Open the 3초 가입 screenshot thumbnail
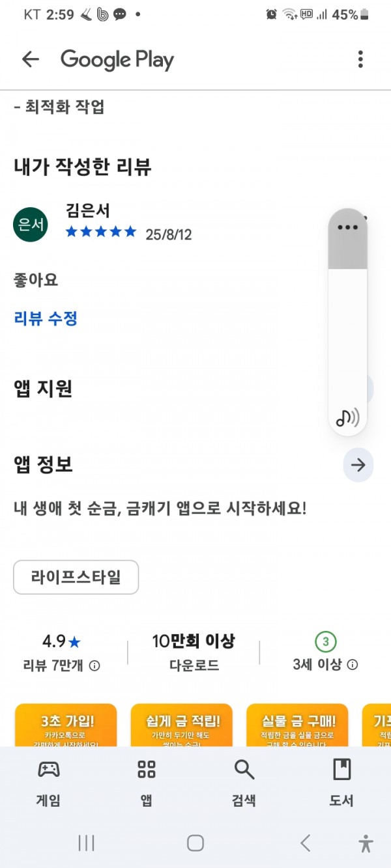 click(66, 725)
